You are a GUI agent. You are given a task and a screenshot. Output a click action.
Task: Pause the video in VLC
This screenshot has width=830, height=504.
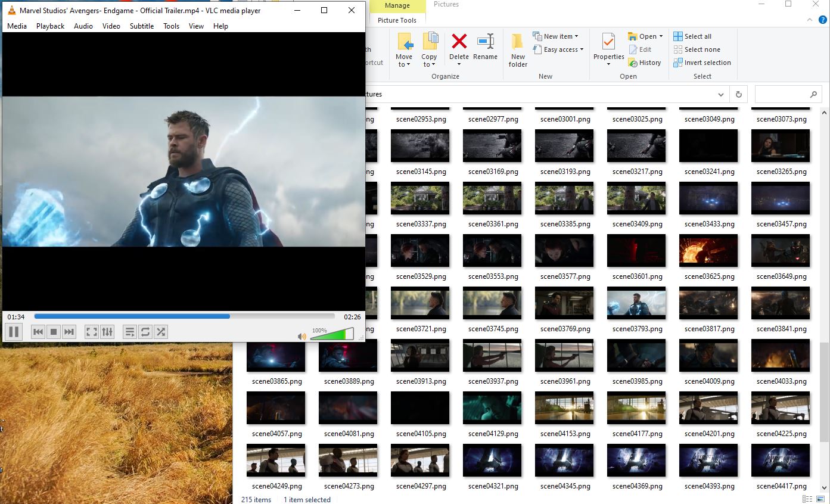click(x=14, y=332)
